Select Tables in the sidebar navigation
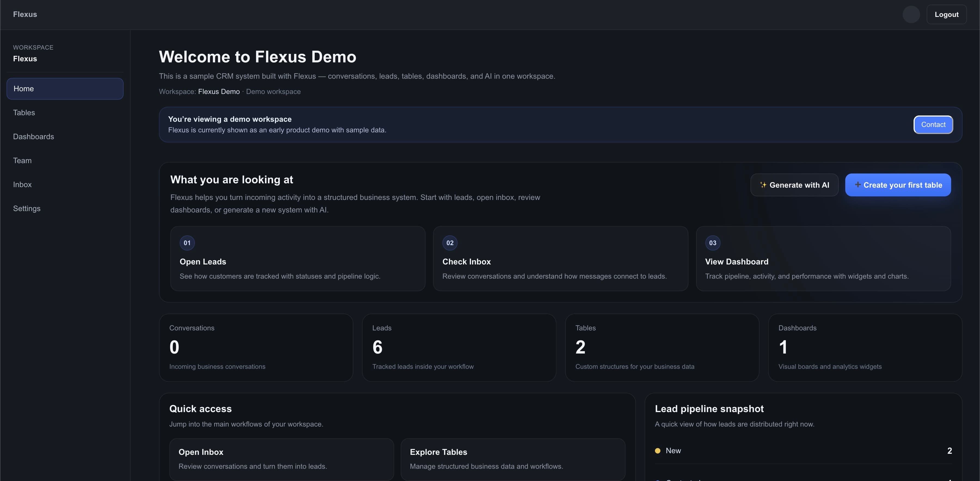Viewport: 980px width, 481px height. 65,112
